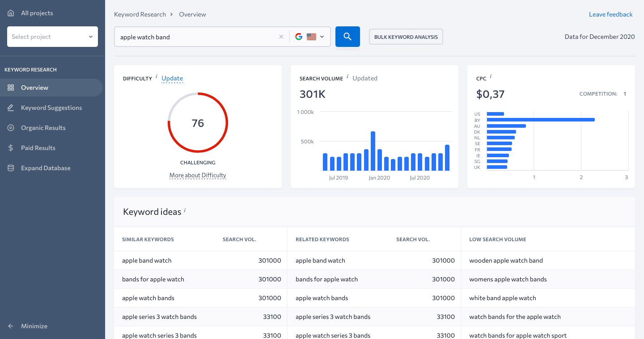Image resolution: width=644 pixels, height=339 pixels.
Task: Click the database icon for Expand Database
Action: (11, 168)
